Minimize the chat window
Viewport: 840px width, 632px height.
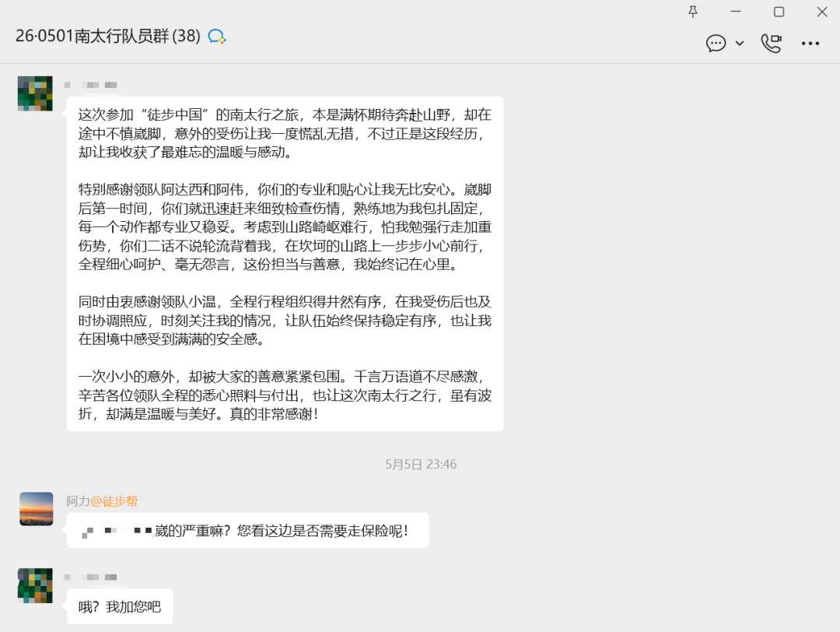click(x=736, y=12)
